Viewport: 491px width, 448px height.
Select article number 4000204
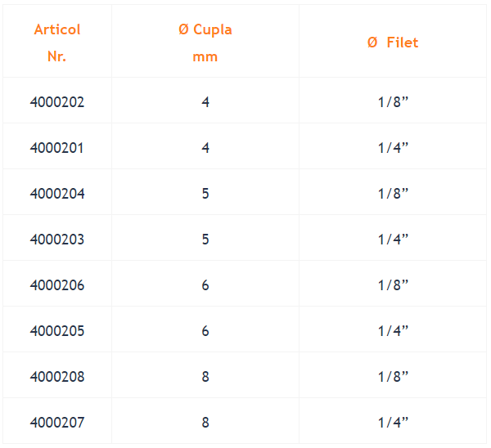[x=57, y=194]
